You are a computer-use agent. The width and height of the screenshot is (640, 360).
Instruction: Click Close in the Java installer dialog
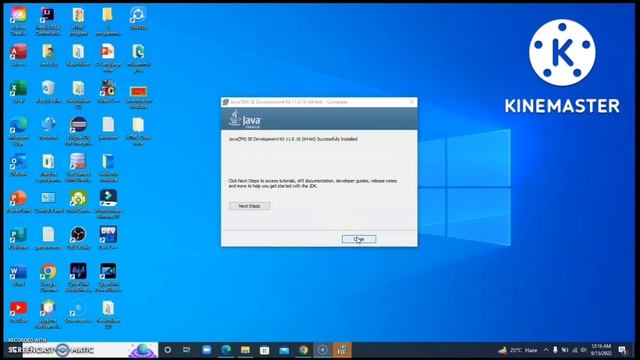click(359, 239)
